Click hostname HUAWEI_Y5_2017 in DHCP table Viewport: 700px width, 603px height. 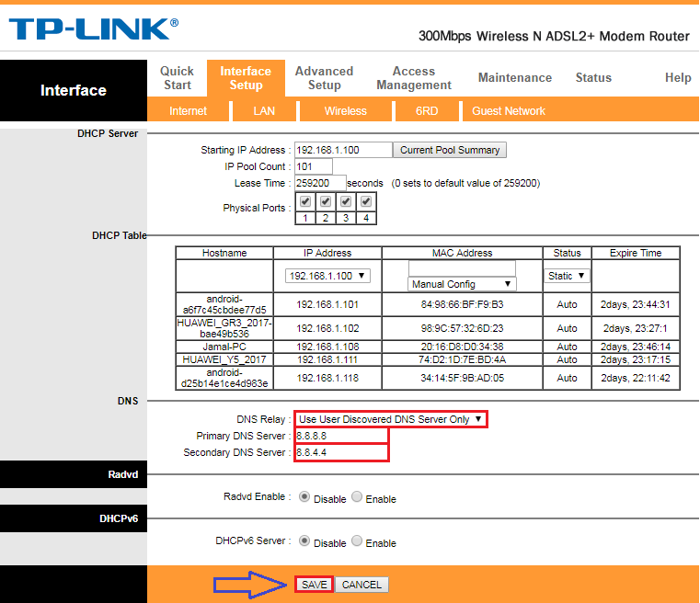(224, 359)
